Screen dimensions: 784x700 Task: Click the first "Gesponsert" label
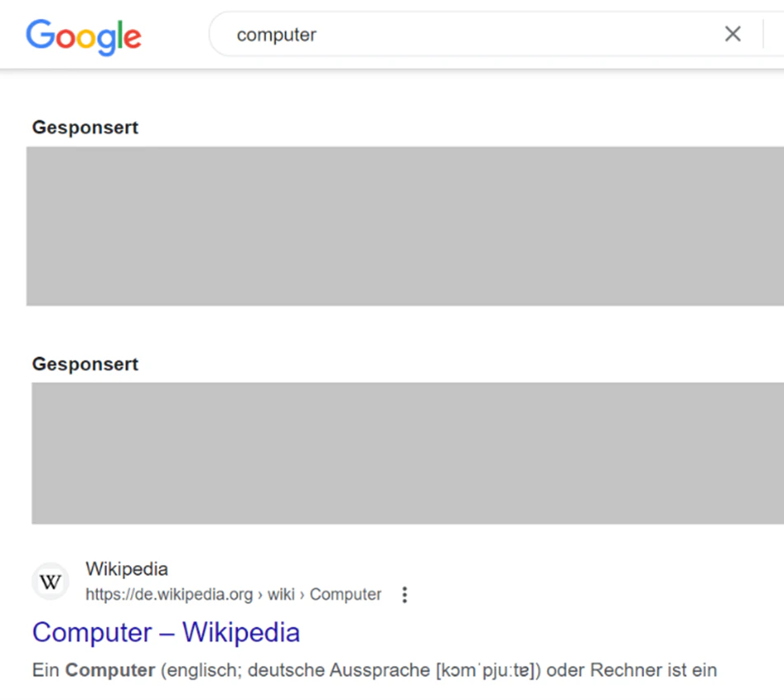(x=85, y=128)
